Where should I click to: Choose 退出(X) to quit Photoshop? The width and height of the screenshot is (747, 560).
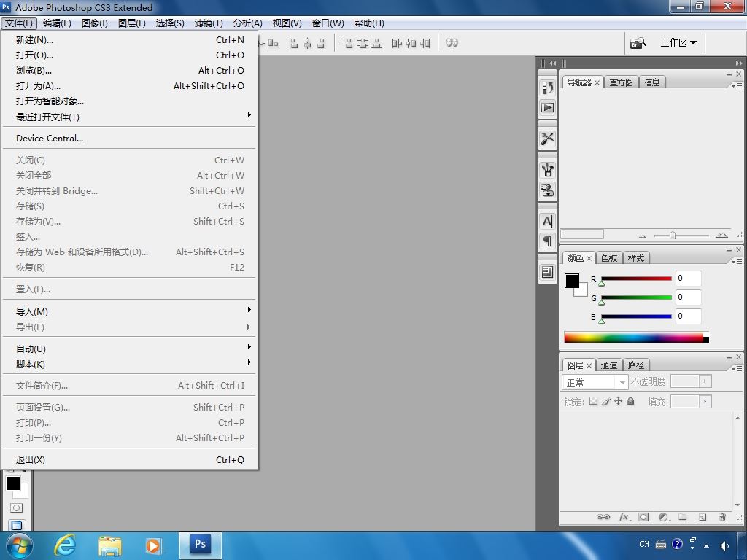130,459
